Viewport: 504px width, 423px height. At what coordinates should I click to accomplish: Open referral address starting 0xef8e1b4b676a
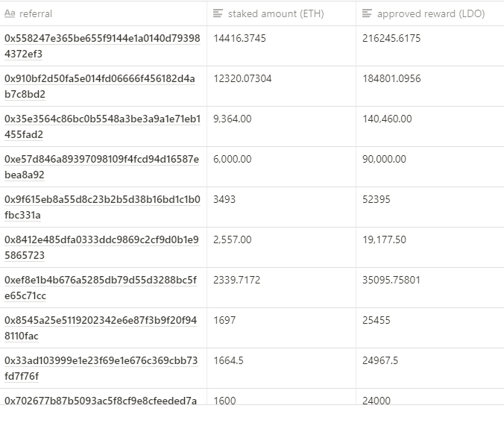coord(101,287)
